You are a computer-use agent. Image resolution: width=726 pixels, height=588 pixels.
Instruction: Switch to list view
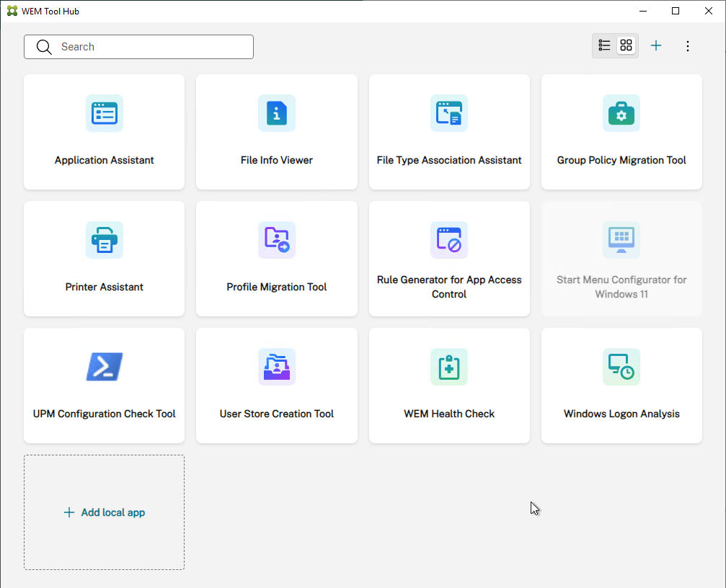pyautogui.click(x=604, y=45)
